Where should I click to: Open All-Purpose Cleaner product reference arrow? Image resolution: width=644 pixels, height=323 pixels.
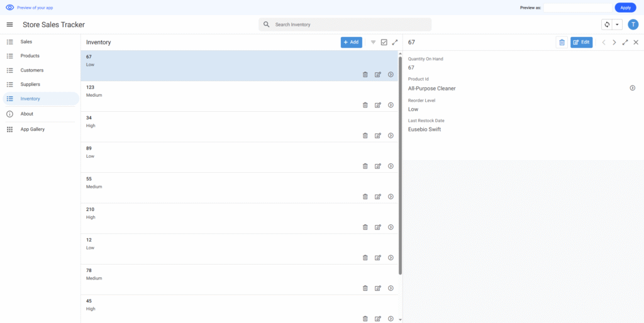point(632,88)
